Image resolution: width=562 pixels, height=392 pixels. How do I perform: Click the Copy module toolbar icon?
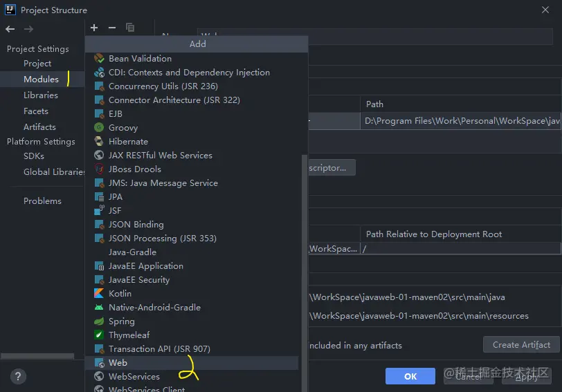130,28
